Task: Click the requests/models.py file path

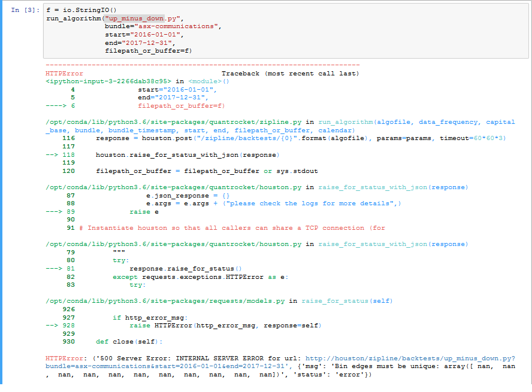Action: (165, 301)
